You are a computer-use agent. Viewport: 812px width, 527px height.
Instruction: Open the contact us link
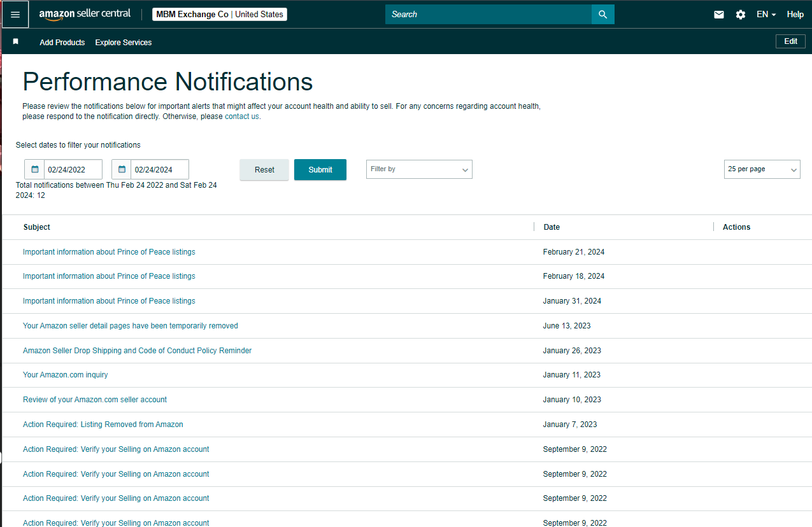click(242, 116)
